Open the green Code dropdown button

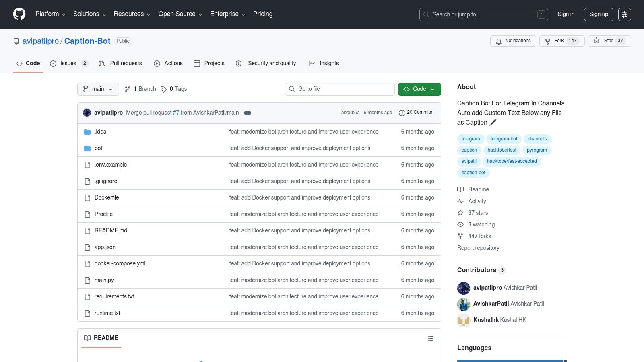pyautogui.click(x=419, y=89)
